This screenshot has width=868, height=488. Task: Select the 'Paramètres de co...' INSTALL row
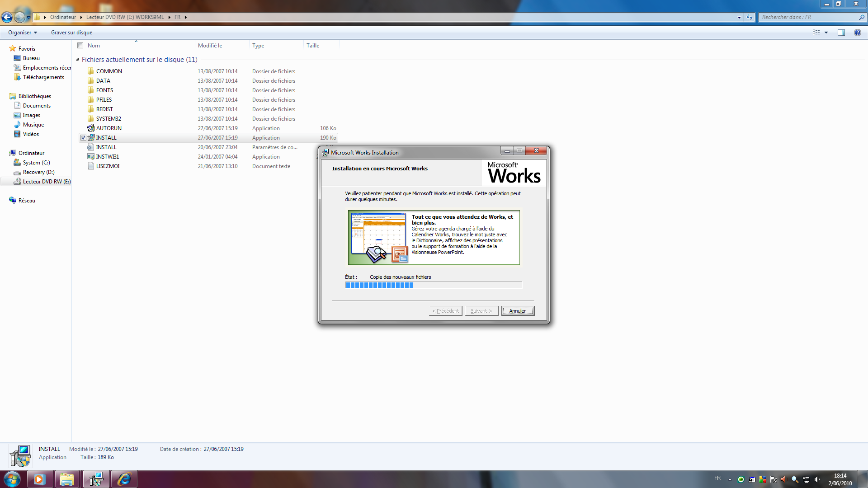point(208,147)
